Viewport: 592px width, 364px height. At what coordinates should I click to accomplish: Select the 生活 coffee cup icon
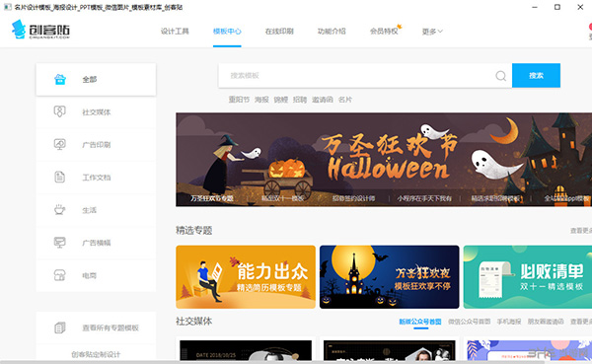pyautogui.click(x=59, y=209)
